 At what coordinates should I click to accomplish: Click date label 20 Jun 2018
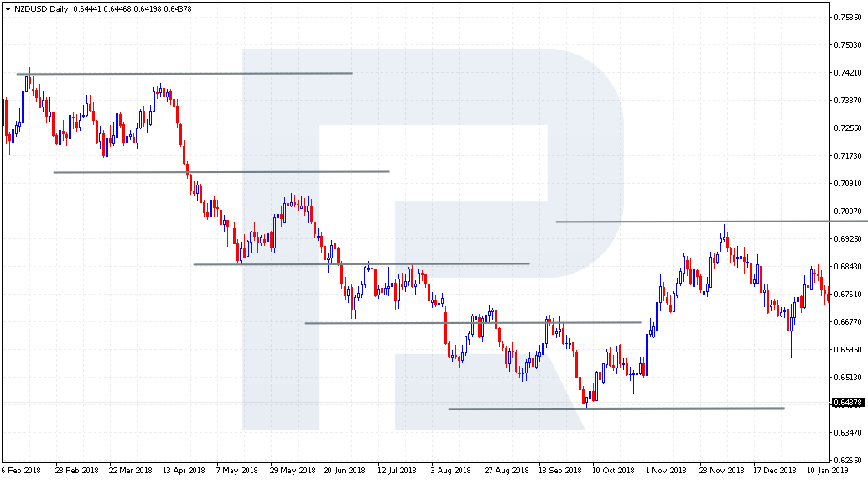coord(345,471)
